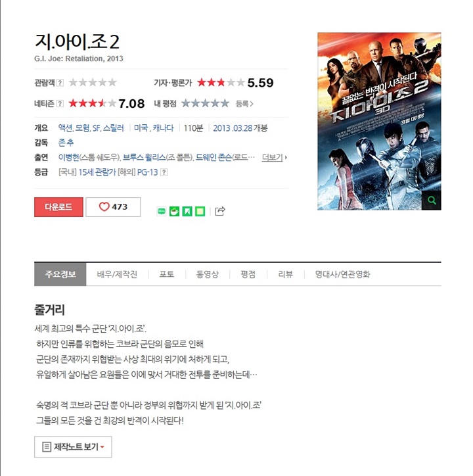Open the 포토 tab
This screenshot has height=476, width=473.
tap(167, 274)
